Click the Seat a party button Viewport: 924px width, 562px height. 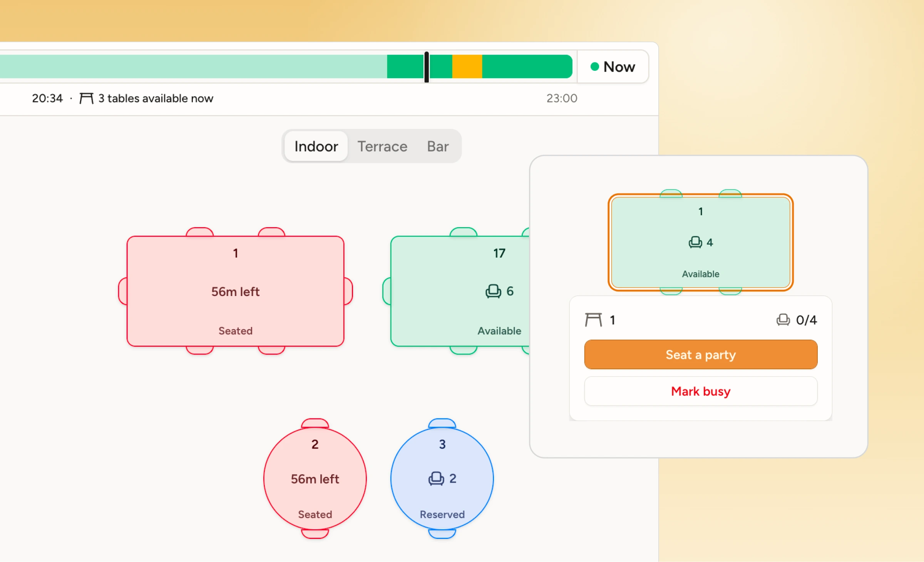pos(701,355)
